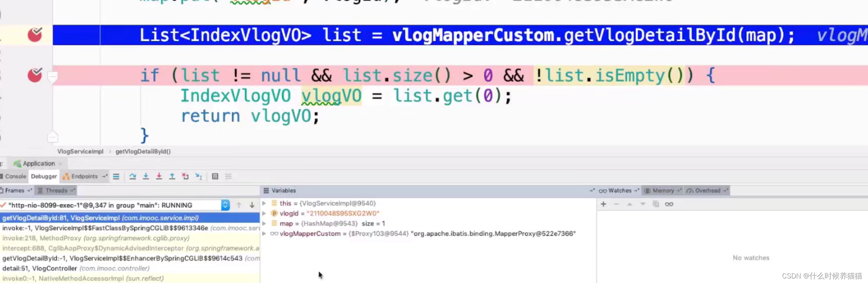This screenshot has width=868, height=283.
Task: Select frame detail:51, VlogController
Action: 130,268
